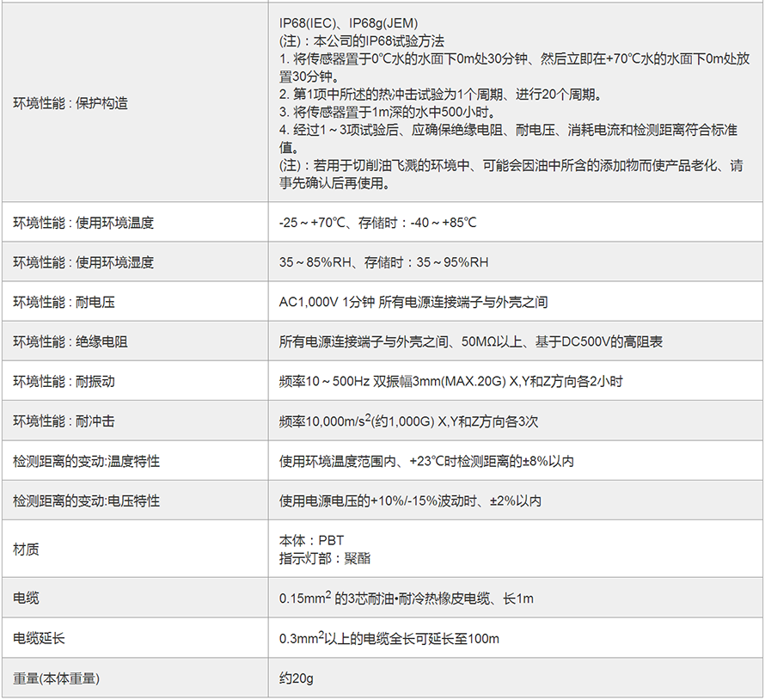This screenshot has width=765, height=700.
Task: Select the 环境性能 : 耐振动 label cell
Action: pyautogui.click(x=70, y=381)
